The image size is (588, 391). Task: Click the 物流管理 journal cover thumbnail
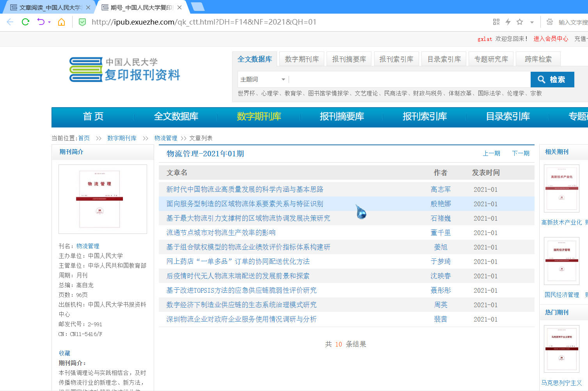click(x=103, y=199)
